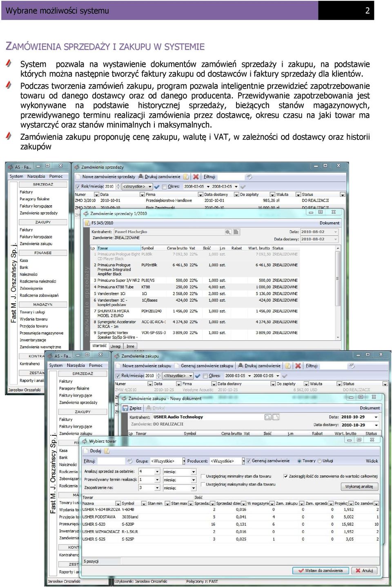Open Paragony fiskalne in upper AS sidebar

click(35, 199)
